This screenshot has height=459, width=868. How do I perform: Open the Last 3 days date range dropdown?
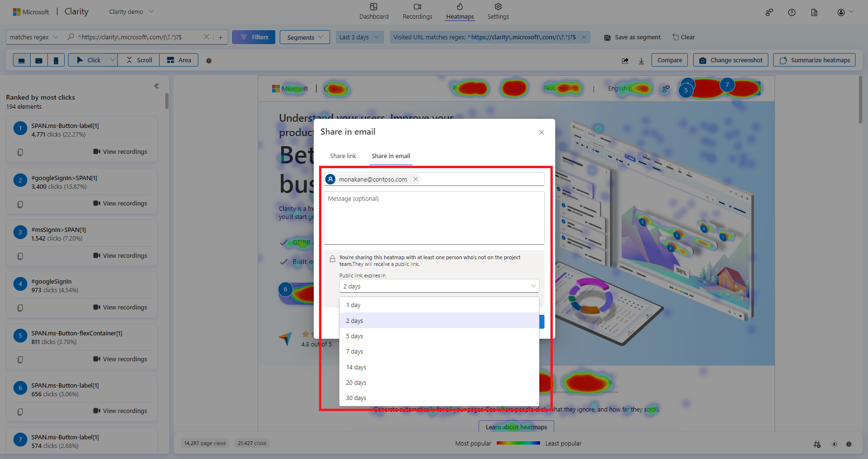pyautogui.click(x=359, y=37)
